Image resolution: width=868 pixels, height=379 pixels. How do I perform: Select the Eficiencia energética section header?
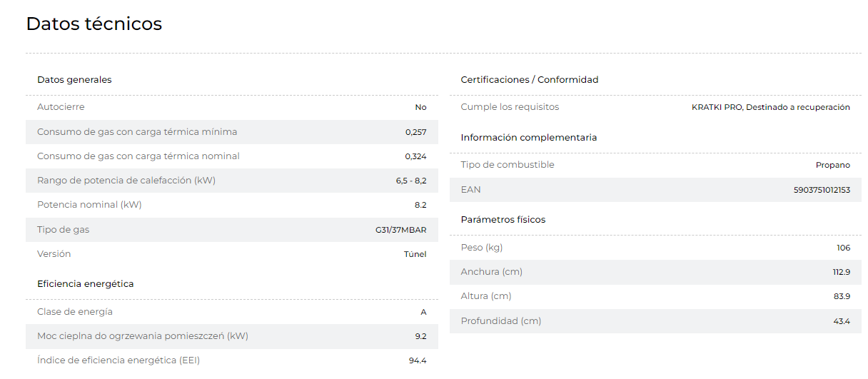(86, 283)
